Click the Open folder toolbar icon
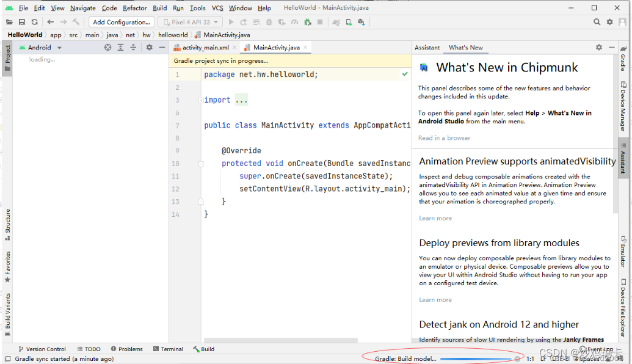This screenshot has height=364, width=632. [9, 22]
